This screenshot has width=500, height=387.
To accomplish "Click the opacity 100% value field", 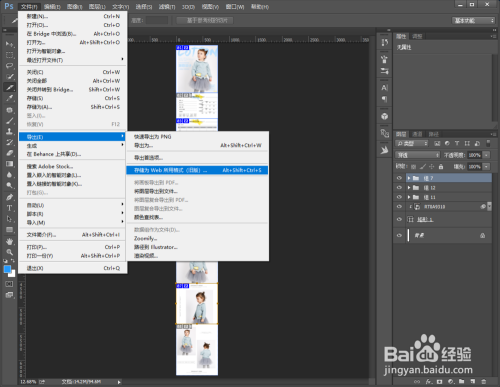I will (475, 155).
